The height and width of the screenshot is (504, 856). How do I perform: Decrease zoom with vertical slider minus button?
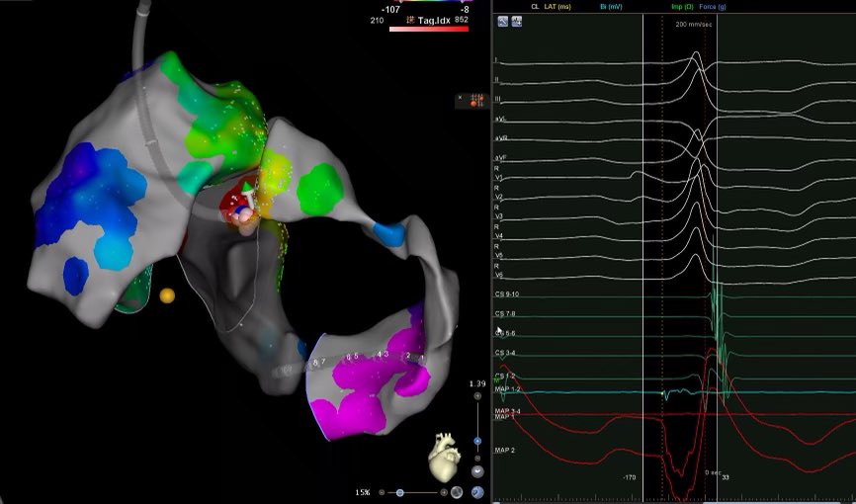pos(477,459)
